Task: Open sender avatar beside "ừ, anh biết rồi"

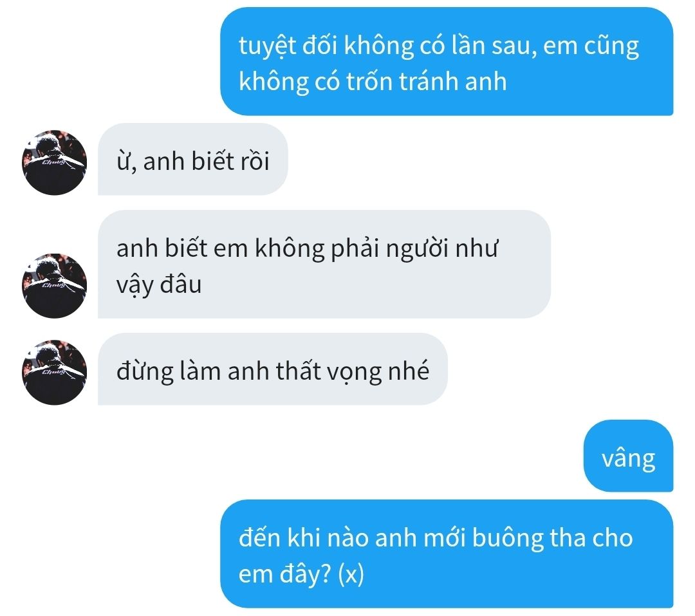Action: tap(54, 162)
